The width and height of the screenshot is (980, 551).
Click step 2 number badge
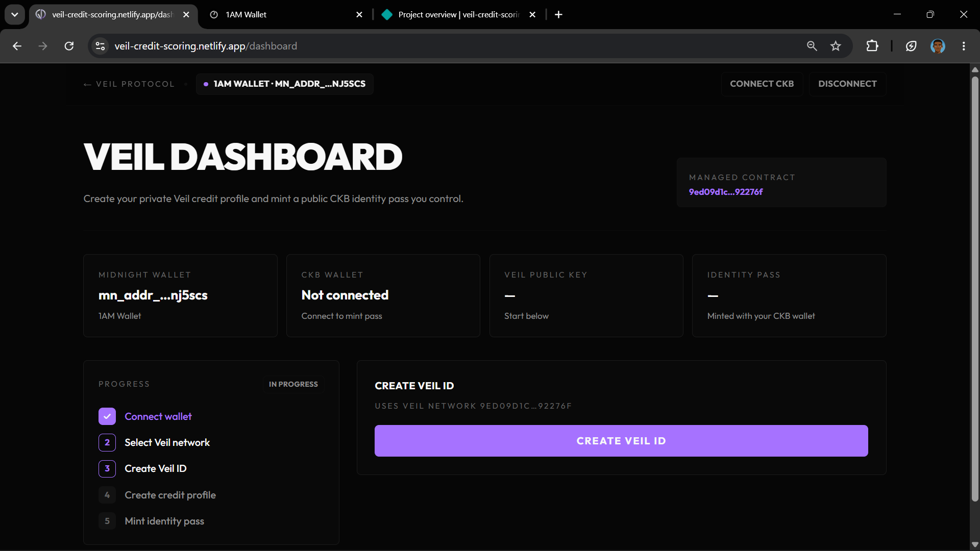coord(107,442)
